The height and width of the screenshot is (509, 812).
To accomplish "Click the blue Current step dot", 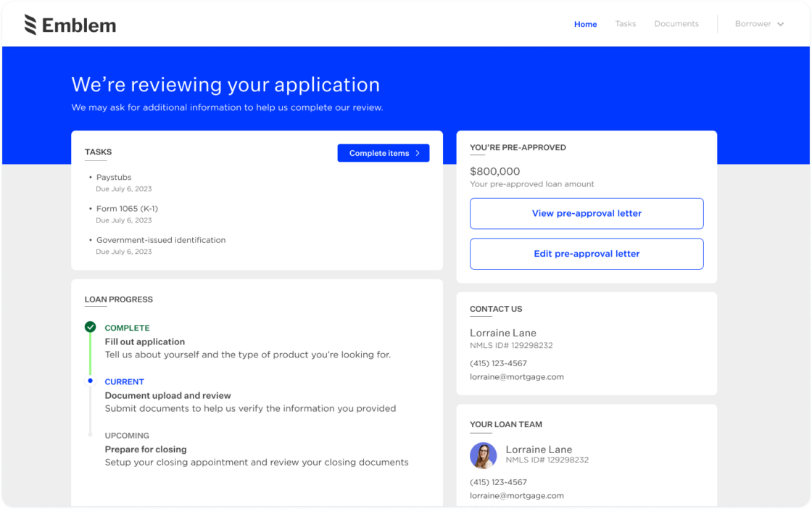I will (90, 381).
